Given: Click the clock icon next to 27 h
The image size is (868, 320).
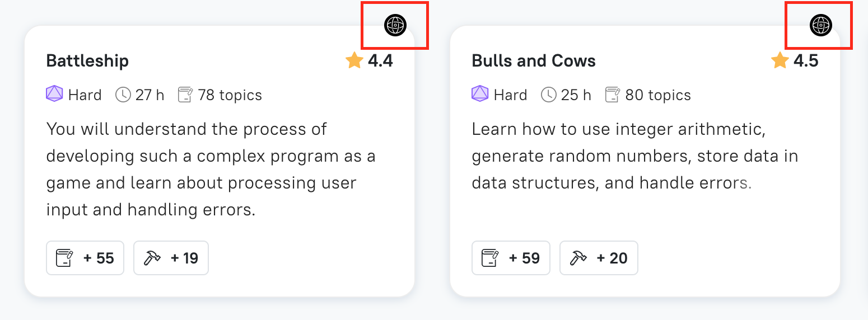Looking at the screenshot, I should (x=123, y=95).
